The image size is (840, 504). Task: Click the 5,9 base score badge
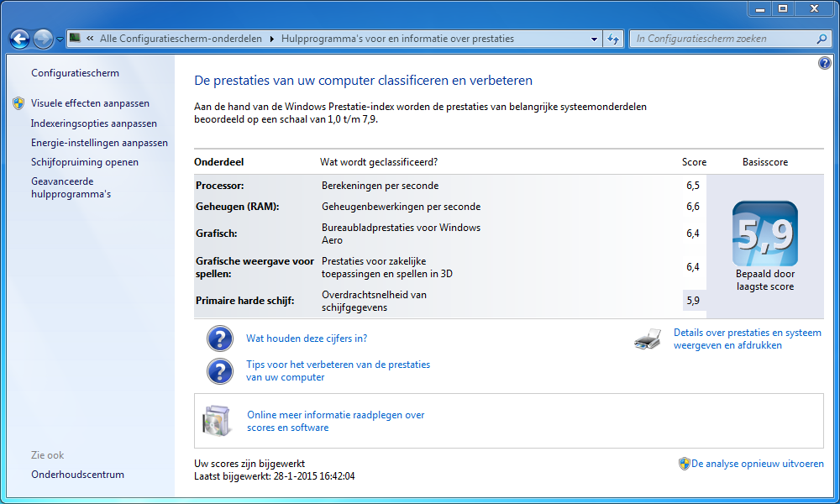[764, 234]
